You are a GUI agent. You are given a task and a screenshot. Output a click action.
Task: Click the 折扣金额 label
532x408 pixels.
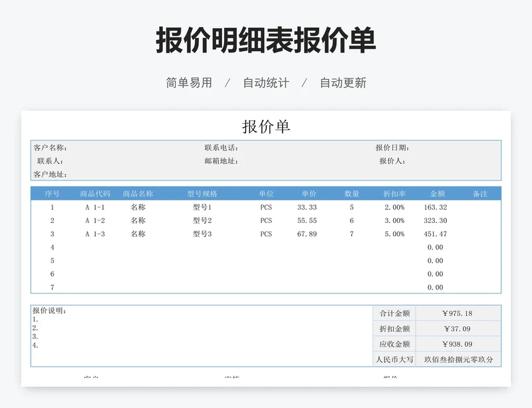(394, 329)
